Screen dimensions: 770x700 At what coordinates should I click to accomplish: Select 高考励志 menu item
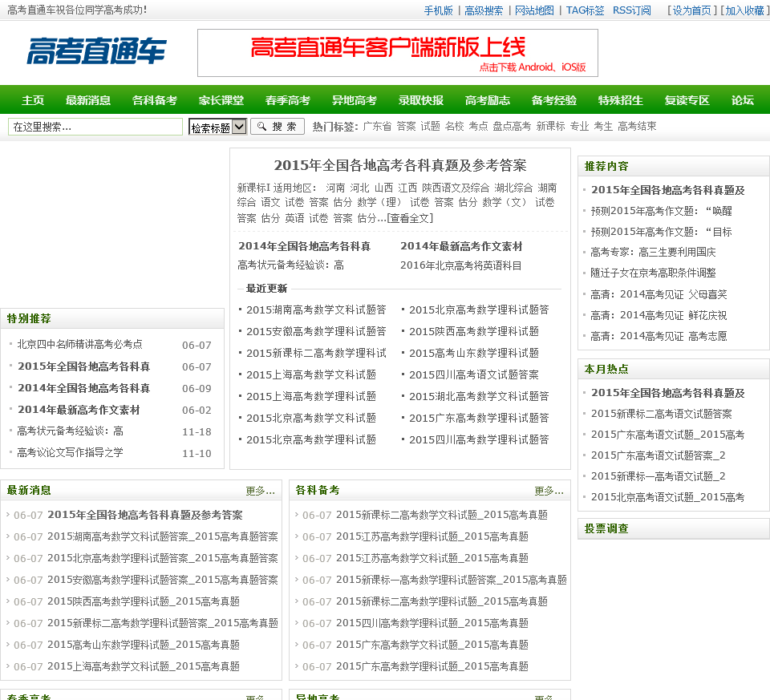[x=488, y=100]
